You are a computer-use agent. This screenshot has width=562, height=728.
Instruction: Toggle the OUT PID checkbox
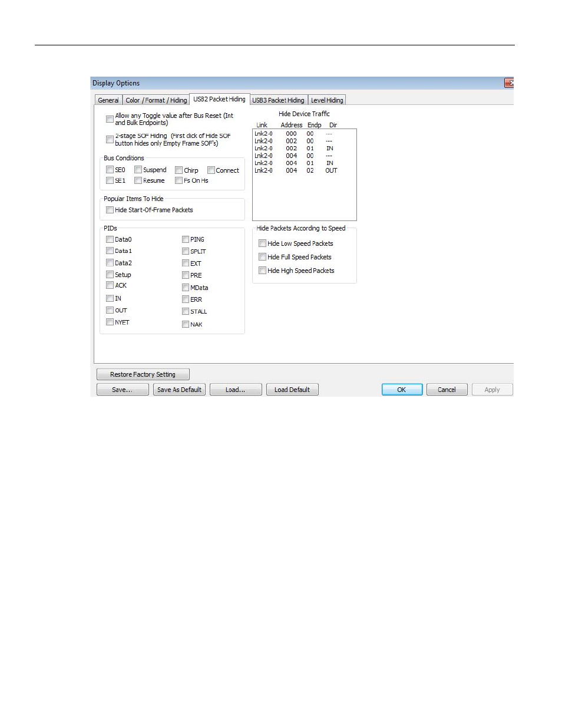(110, 310)
